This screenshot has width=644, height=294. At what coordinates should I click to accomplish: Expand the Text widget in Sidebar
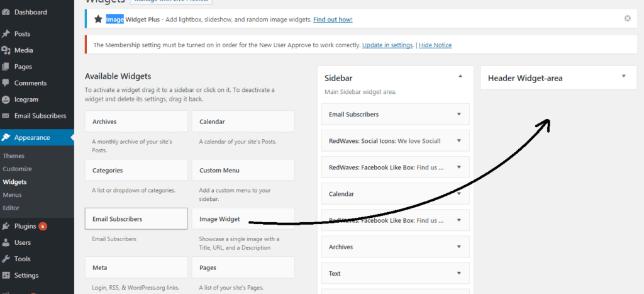click(458, 273)
